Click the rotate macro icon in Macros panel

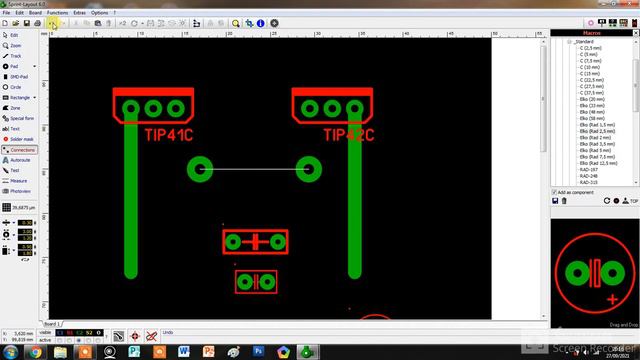[x=607, y=201]
